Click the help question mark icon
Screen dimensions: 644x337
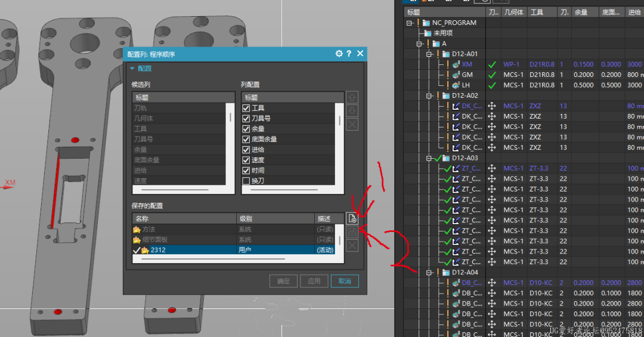pyautogui.click(x=349, y=54)
